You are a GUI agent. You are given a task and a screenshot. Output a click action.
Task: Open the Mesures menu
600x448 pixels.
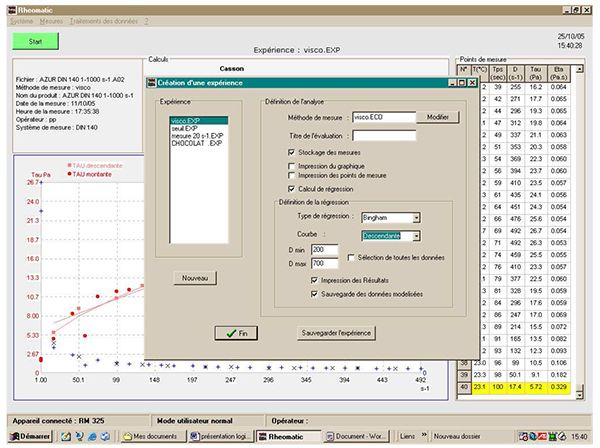coord(51,21)
